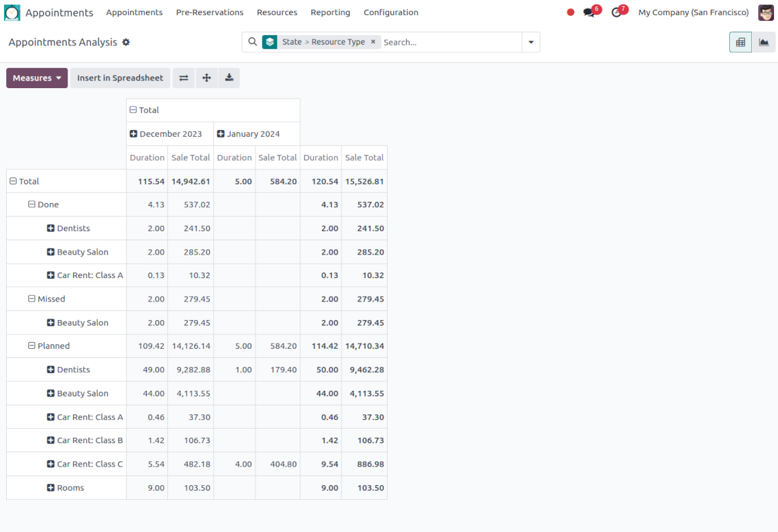Toggle the search options dropdown arrow

pyautogui.click(x=531, y=42)
